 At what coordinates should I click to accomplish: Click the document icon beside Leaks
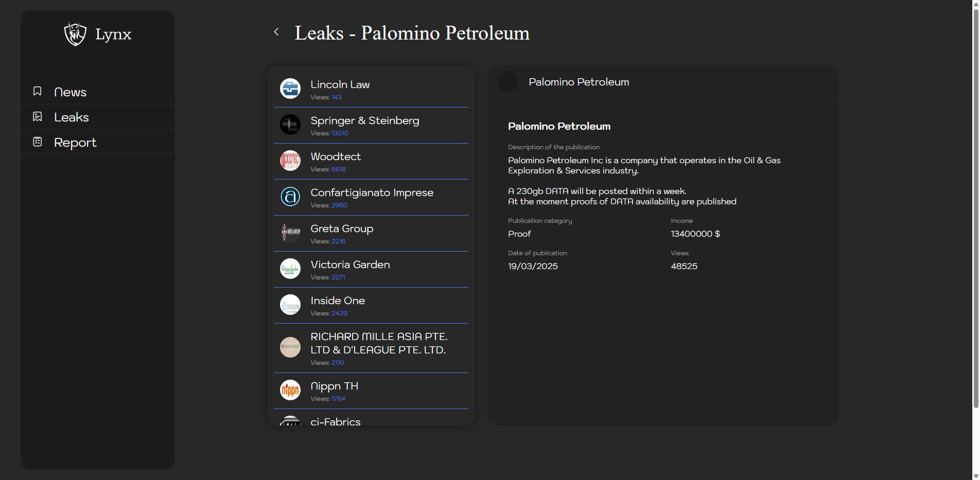click(x=38, y=117)
